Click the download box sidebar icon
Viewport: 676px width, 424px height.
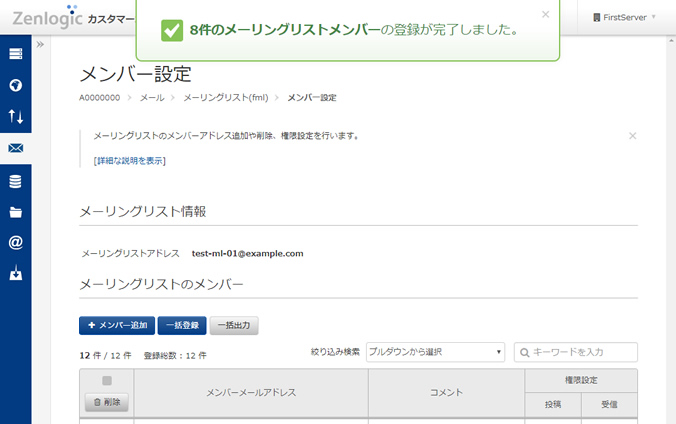15,273
